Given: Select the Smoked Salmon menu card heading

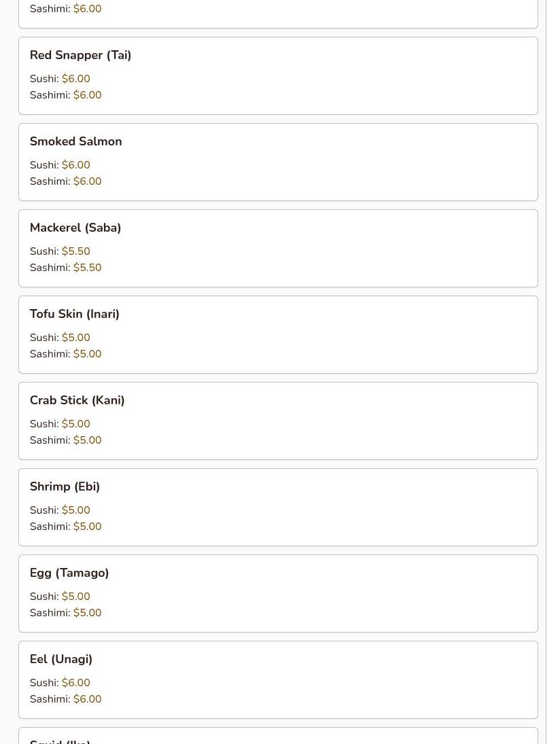Looking at the screenshot, I should 75,141.
